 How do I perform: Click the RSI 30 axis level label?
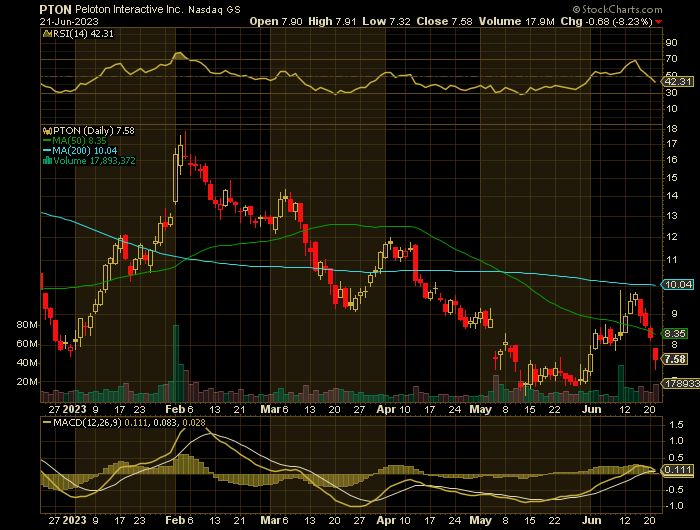click(x=671, y=92)
